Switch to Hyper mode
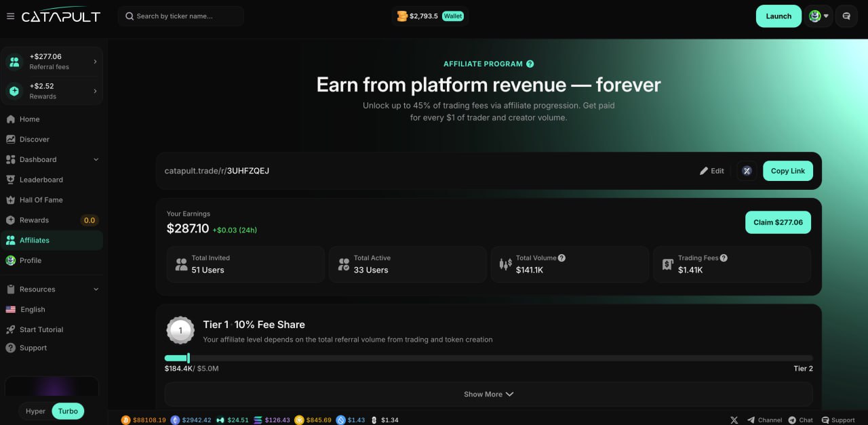The height and width of the screenshot is (425, 868). coord(36,411)
